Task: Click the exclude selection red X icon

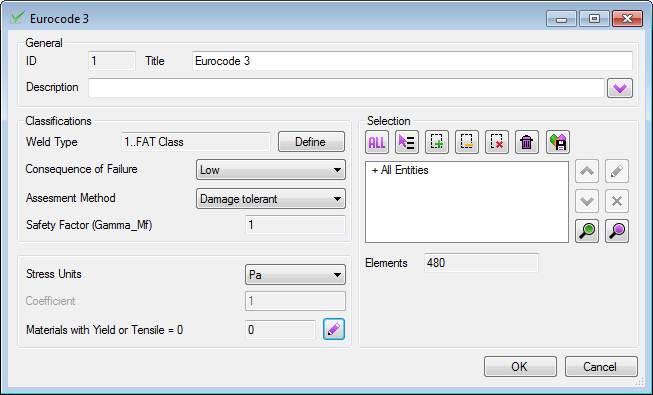Action: [x=497, y=142]
